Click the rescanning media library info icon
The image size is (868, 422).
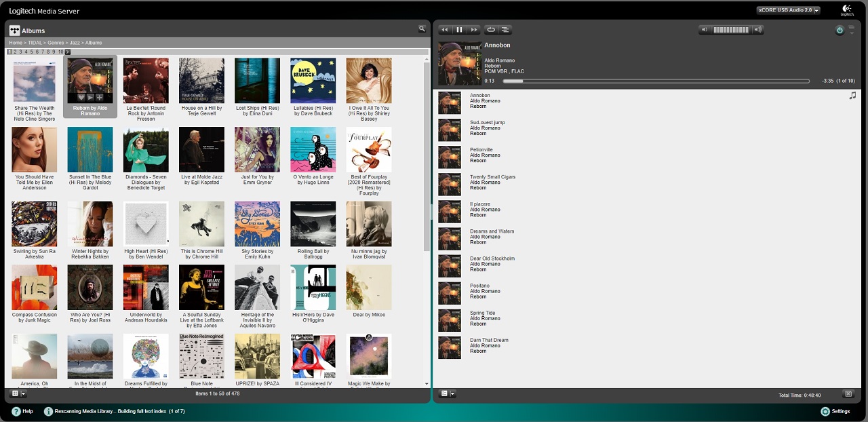pos(48,411)
